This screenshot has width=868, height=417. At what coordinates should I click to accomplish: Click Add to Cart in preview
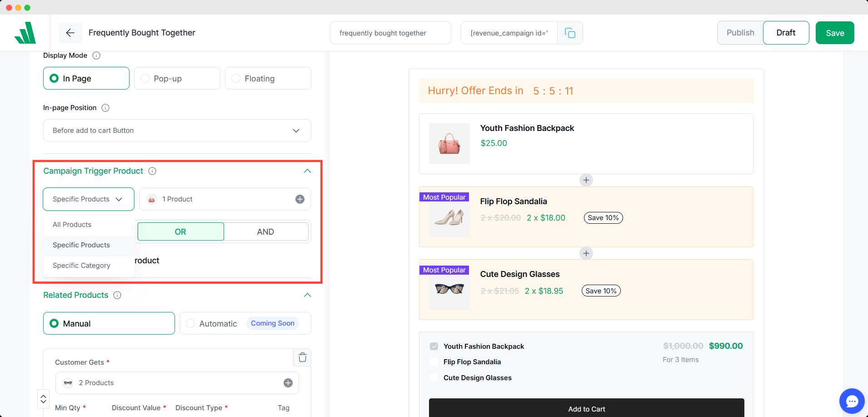(x=587, y=408)
